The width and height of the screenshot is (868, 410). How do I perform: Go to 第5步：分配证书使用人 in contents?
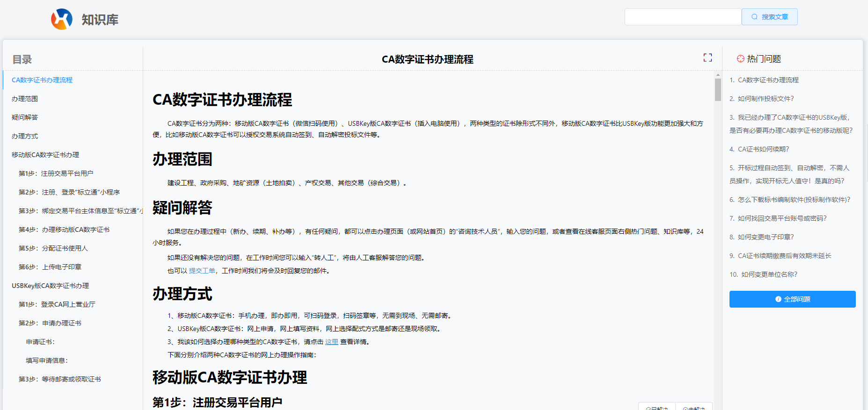pos(53,248)
